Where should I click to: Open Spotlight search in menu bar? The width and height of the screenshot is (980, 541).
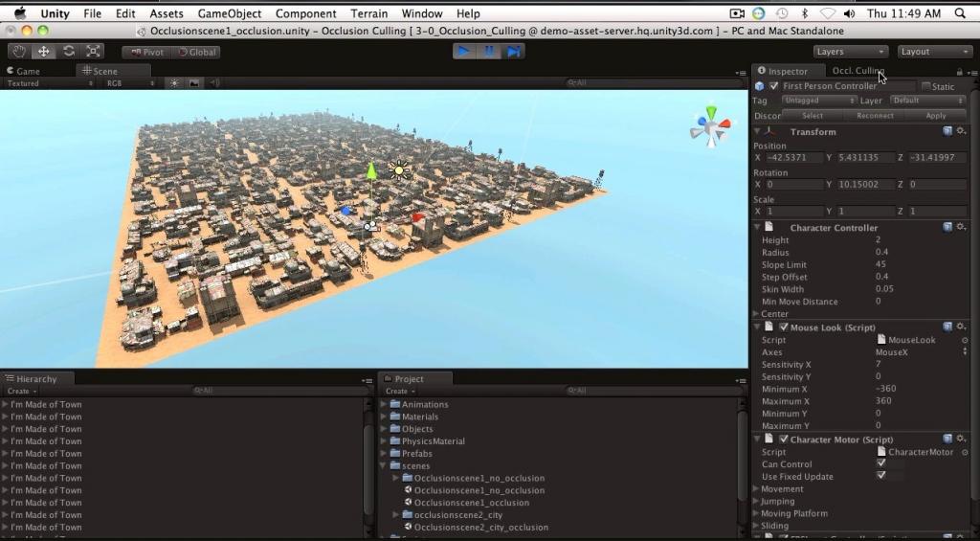click(961, 13)
